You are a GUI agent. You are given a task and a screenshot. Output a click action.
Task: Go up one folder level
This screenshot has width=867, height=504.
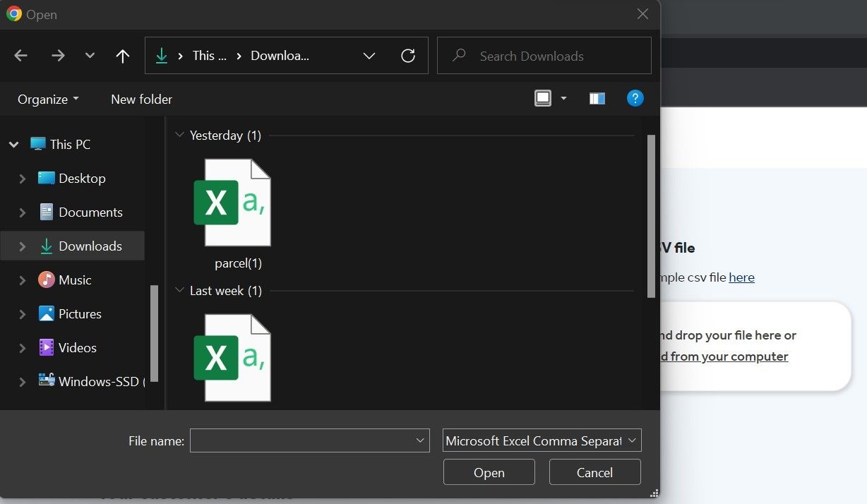pyautogui.click(x=123, y=56)
